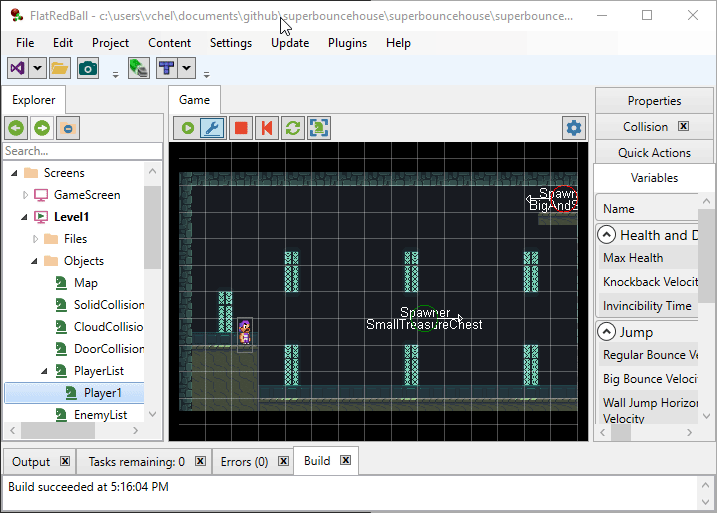The height and width of the screenshot is (513, 717).
Task: Click the player character sprite in game view
Action: click(x=245, y=332)
